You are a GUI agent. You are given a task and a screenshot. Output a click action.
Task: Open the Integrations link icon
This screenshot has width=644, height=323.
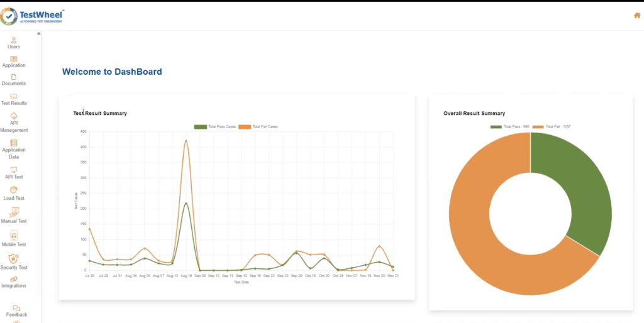point(14,278)
